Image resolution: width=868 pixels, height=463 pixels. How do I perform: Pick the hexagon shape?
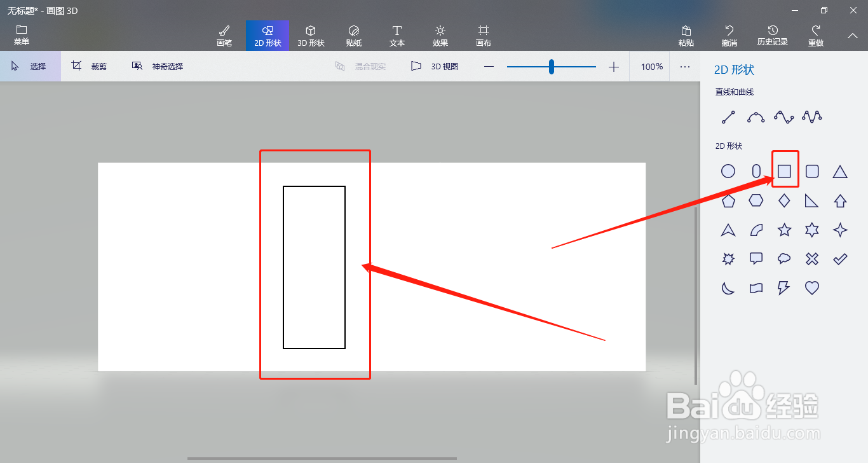(x=756, y=201)
